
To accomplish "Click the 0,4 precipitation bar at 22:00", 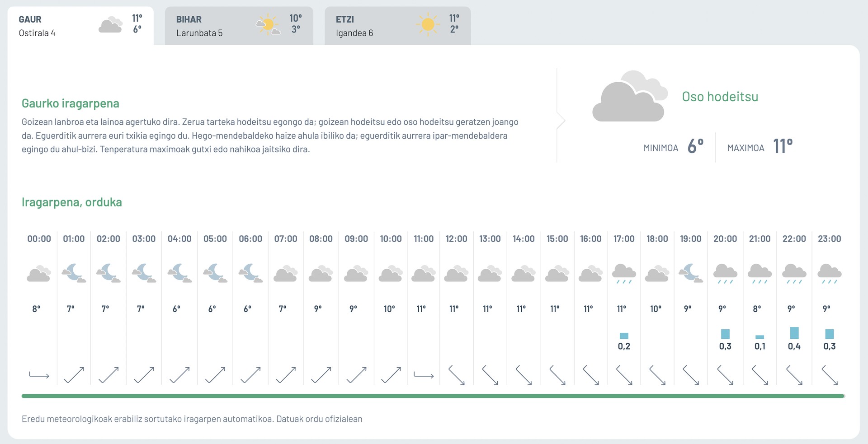I will (x=794, y=333).
